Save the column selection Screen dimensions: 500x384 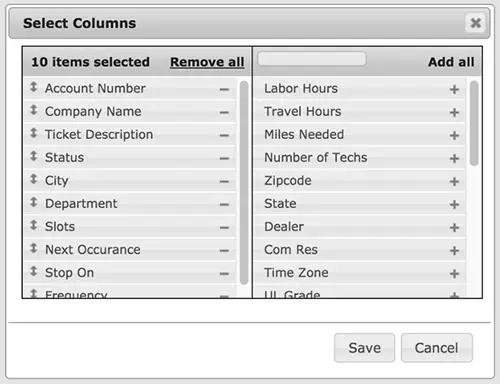pyautogui.click(x=364, y=348)
